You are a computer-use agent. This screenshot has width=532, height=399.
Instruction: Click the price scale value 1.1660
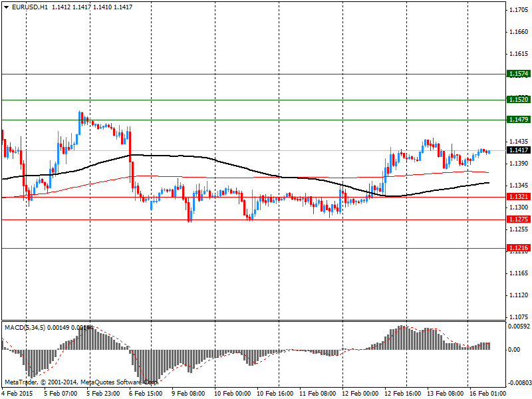click(x=519, y=32)
